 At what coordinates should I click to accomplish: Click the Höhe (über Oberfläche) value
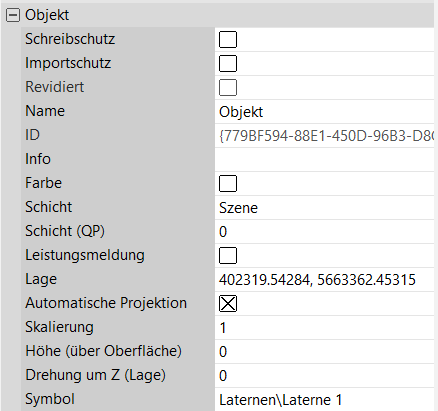324,352
